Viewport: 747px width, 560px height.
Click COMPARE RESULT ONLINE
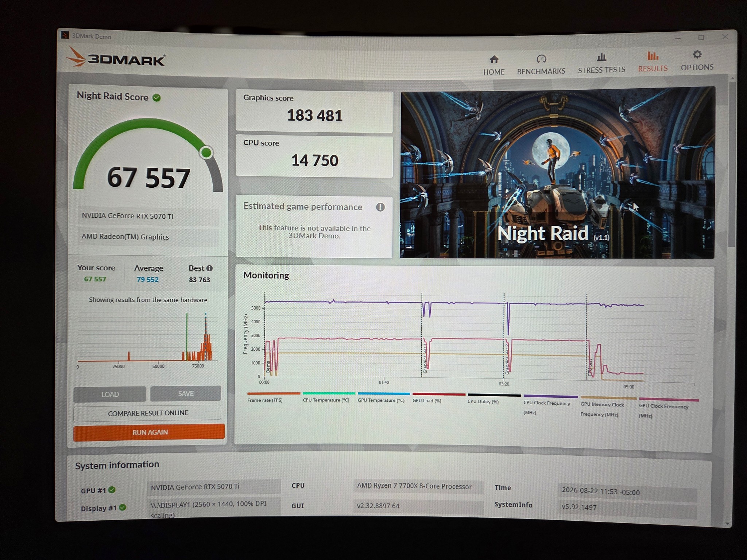tap(147, 413)
